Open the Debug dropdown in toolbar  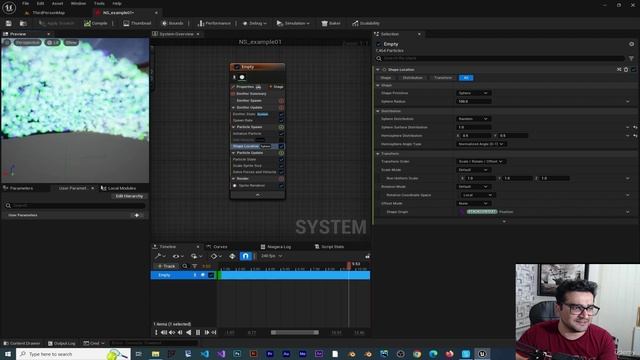click(255, 23)
